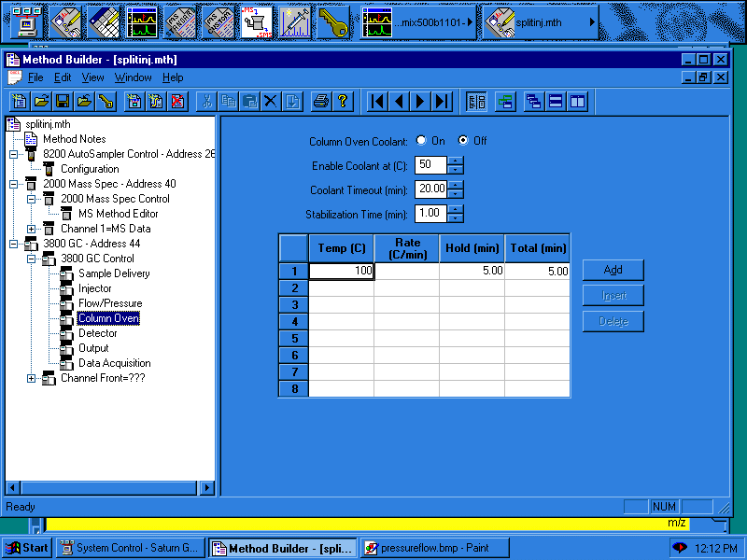Select the Detector section in the tree
747x560 pixels.
(98, 333)
